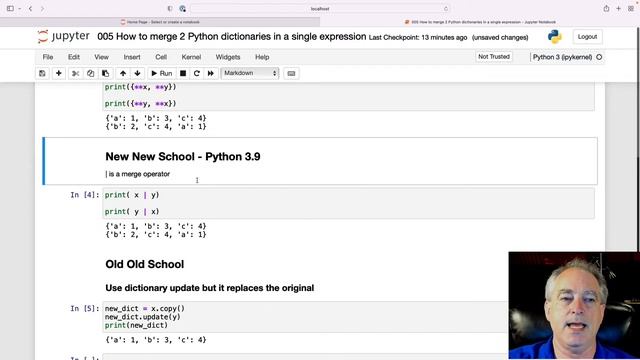The image size is (640, 360).
Task: Click the browser share icon
Action: pyautogui.click(x=607, y=9)
